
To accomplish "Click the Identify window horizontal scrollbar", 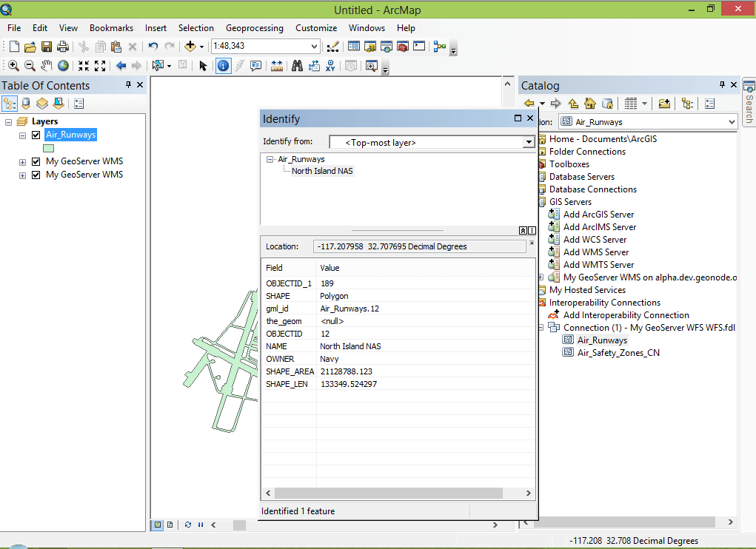I will coord(389,493).
